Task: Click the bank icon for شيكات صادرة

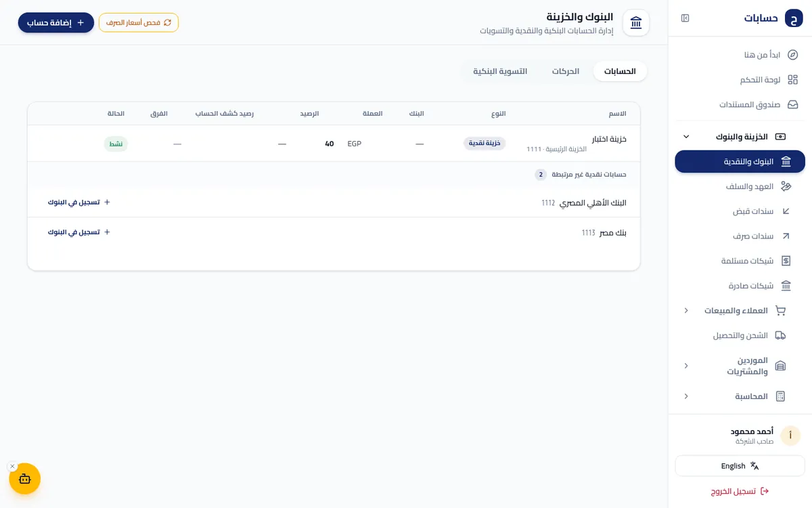Action: pyautogui.click(x=786, y=286)
